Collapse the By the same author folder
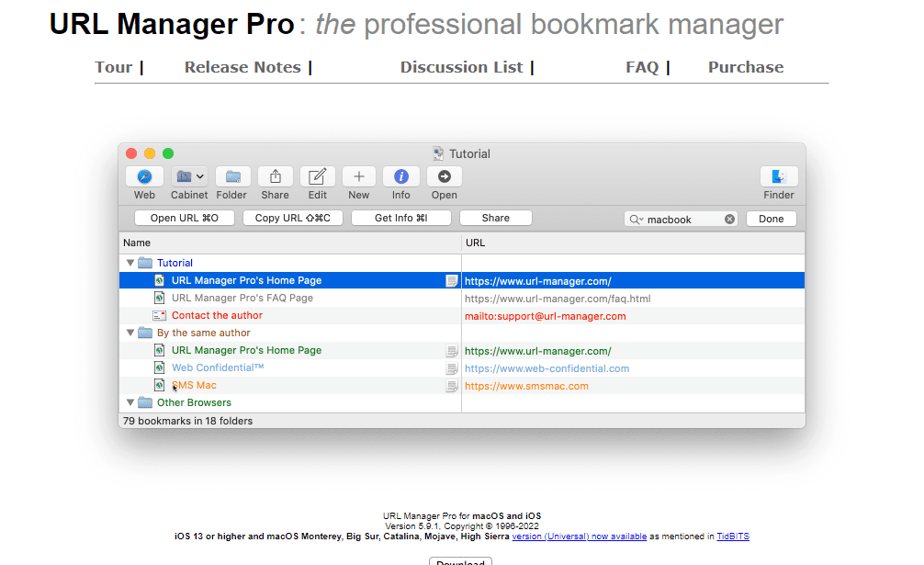924x565 pixels. tap(130, 333)
